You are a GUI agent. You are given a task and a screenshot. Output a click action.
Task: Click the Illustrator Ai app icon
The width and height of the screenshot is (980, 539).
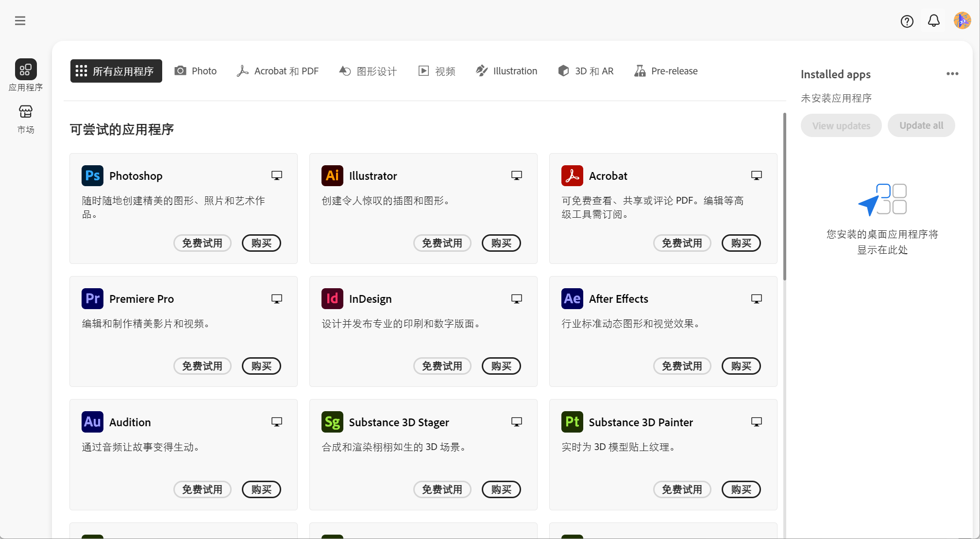coord(332,176)
